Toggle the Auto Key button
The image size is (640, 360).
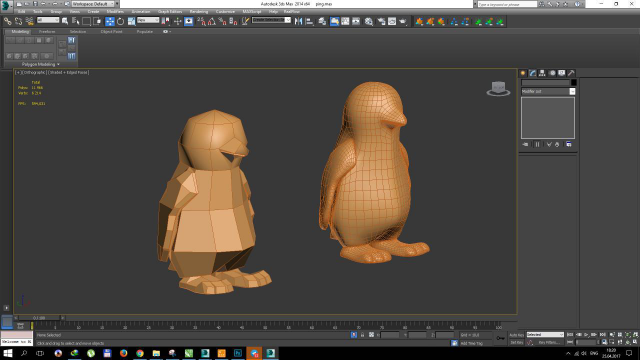click(517, 335)
